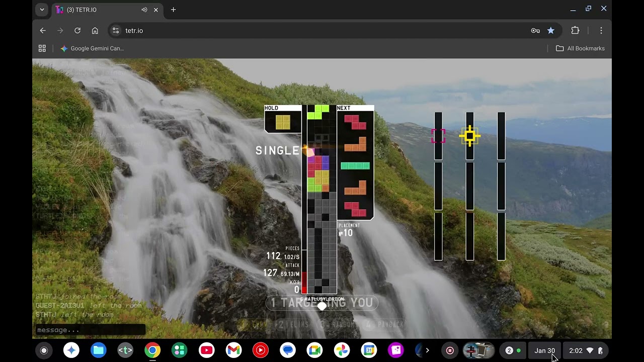Click the pink targeting reticle on opponent board
644x362 pixels.
(438, 136)
